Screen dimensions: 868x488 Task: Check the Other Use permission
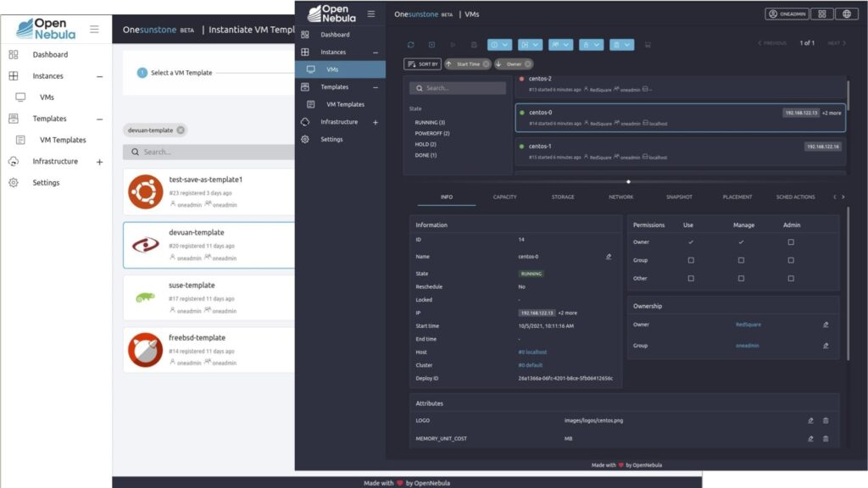(691, 278)
